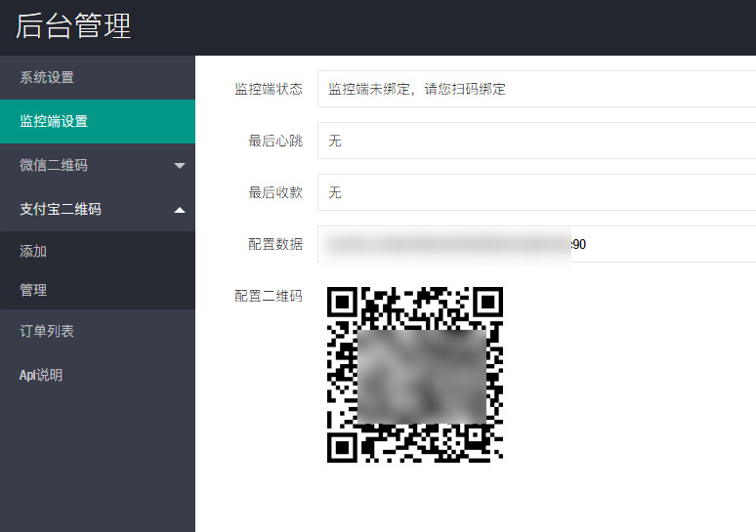756x532 pixels.
Task: Open the 系统设置 menu item
Action: 98,77
